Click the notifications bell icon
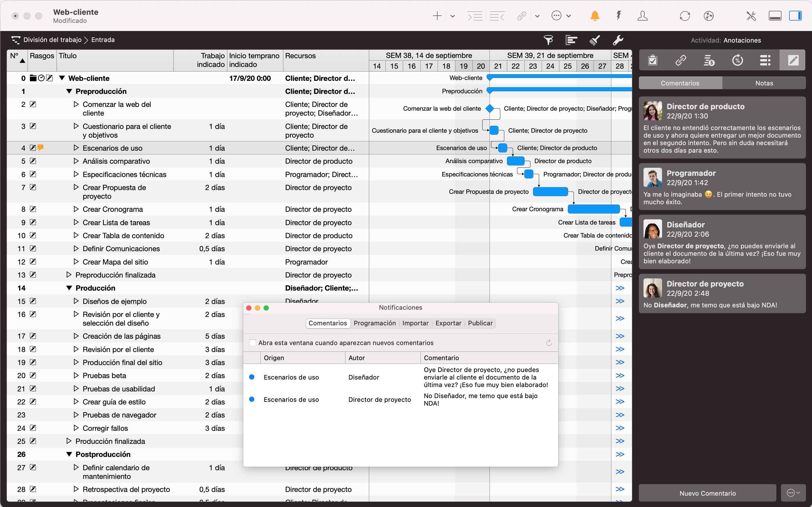This screenshot has width=812, height=507. pyautogui.click(x=594, y=16)
